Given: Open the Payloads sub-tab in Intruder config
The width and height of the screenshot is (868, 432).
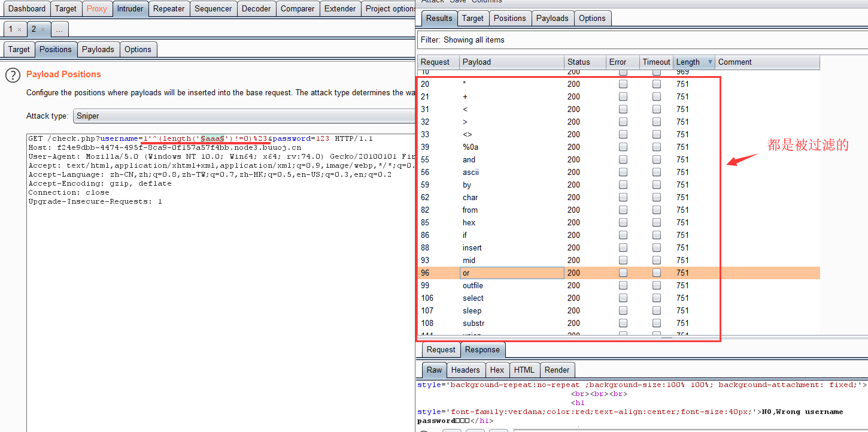Looking at the screenshot, I should (x=98, y=49).
